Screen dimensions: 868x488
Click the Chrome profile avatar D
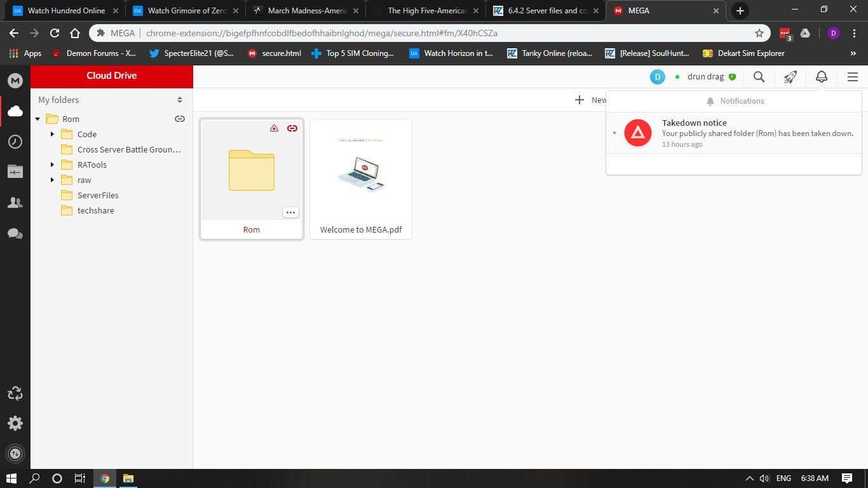pyautogui.click(x=834, y=33)
